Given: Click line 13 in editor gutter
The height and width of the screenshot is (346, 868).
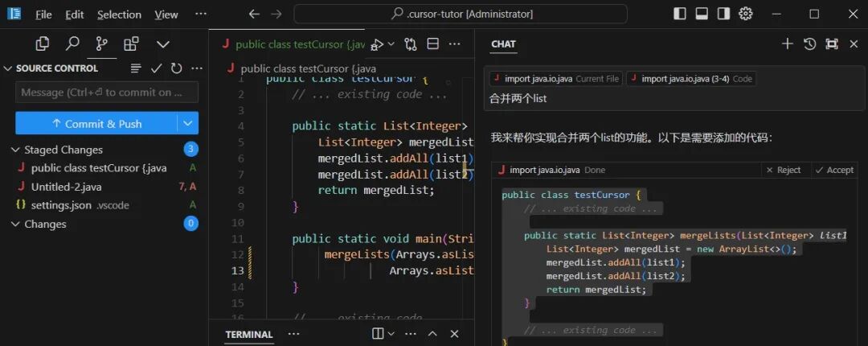Looking at the screenshot, I should pyautogui.click(x=237, y=270).
